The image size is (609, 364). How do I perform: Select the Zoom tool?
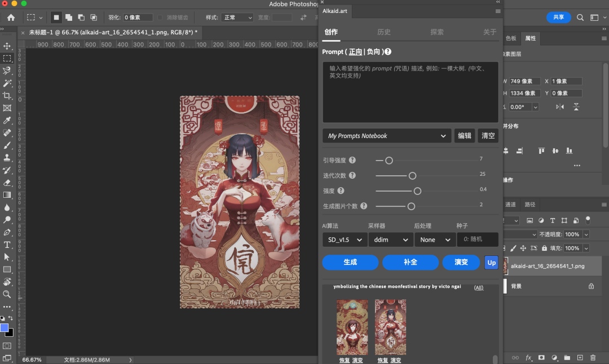click(x=7, y=294)
